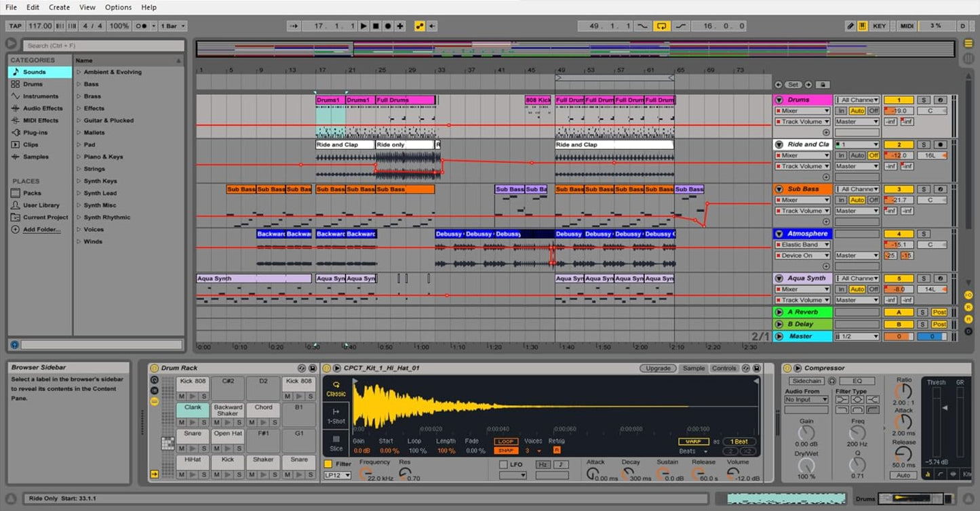Click the TAP tempo button
The width and height of the screenshot is (980, 511).
pyautogui.click(x=15, y=26)
